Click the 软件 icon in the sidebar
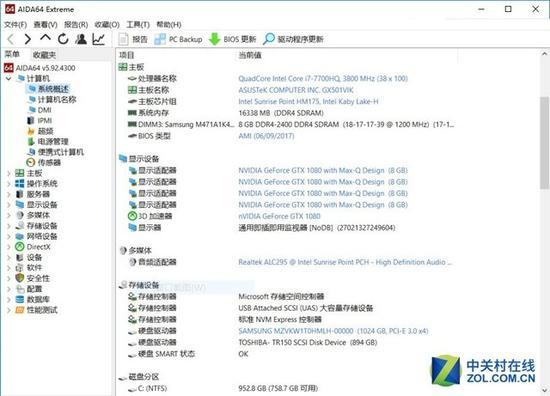The image size is (550, 396). 20,268
